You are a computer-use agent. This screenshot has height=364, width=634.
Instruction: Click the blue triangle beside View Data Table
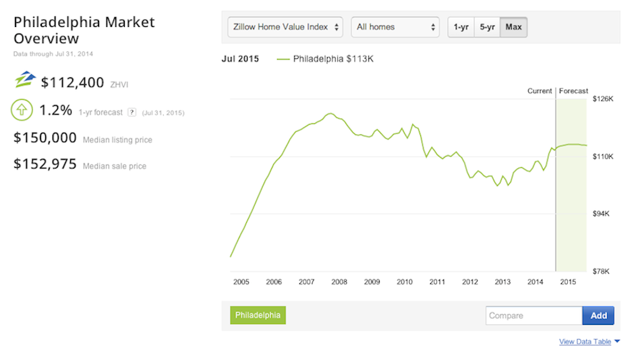click(x=617, y=342)
